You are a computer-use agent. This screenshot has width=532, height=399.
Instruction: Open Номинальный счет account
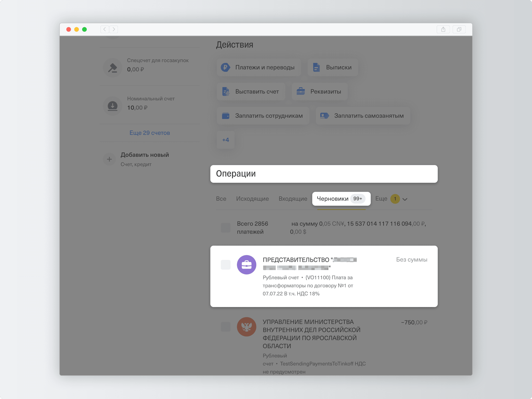pos(150,105)
